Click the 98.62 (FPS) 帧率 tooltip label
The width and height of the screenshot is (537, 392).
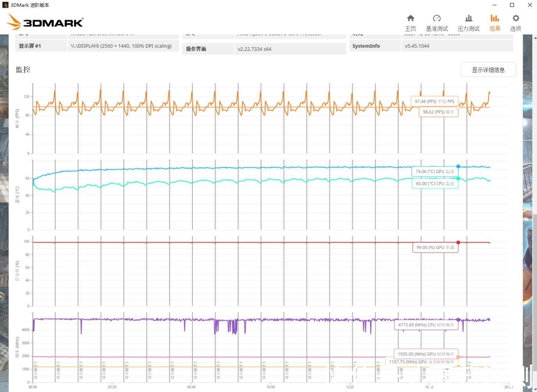pos(438,112)
